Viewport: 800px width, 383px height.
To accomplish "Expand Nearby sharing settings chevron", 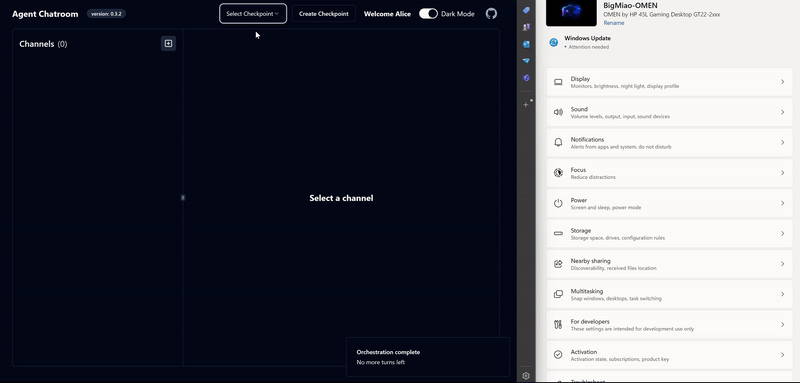I will (x=783, y=264).
